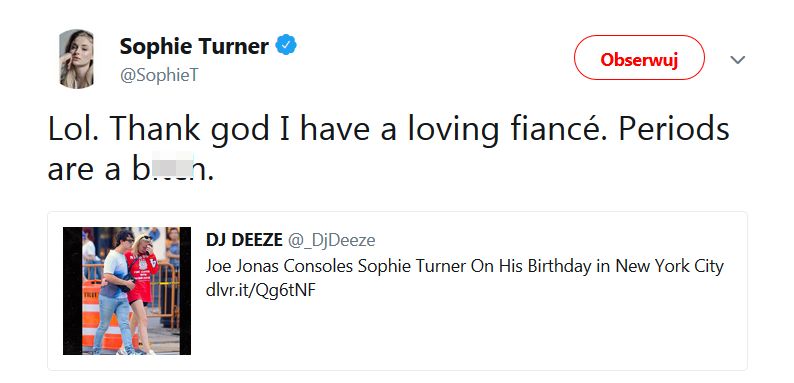Open the Sophie Turner display name link

point(194,47)
